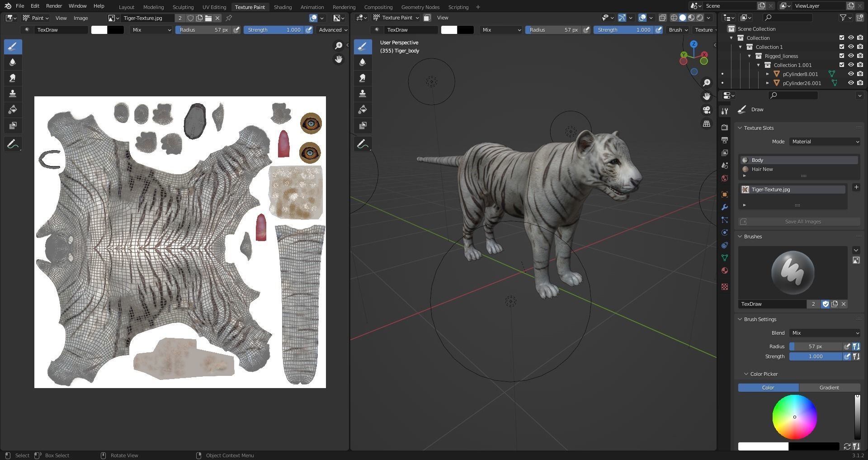This screenshot has height=460, width=868.
Task: Toggle unified strength in Brush Settings
Action: coord(856,356)
